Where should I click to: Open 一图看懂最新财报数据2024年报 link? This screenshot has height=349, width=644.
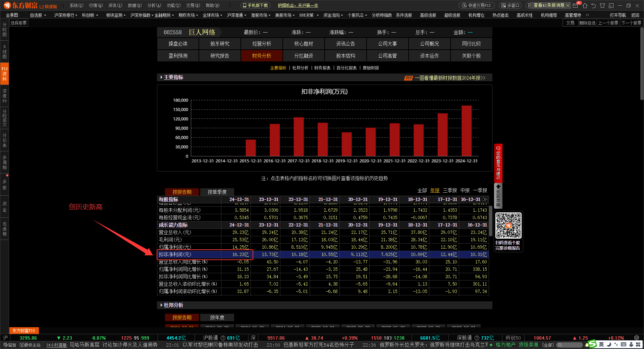pos(450,78)
